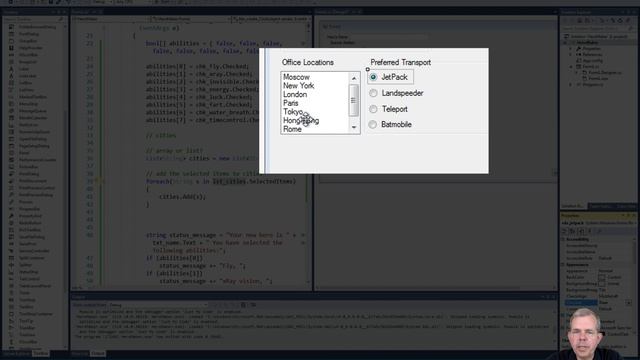This screenshot has width=640, height=360.
Task: Click the Office Locations label
Action: pos(308,62)
